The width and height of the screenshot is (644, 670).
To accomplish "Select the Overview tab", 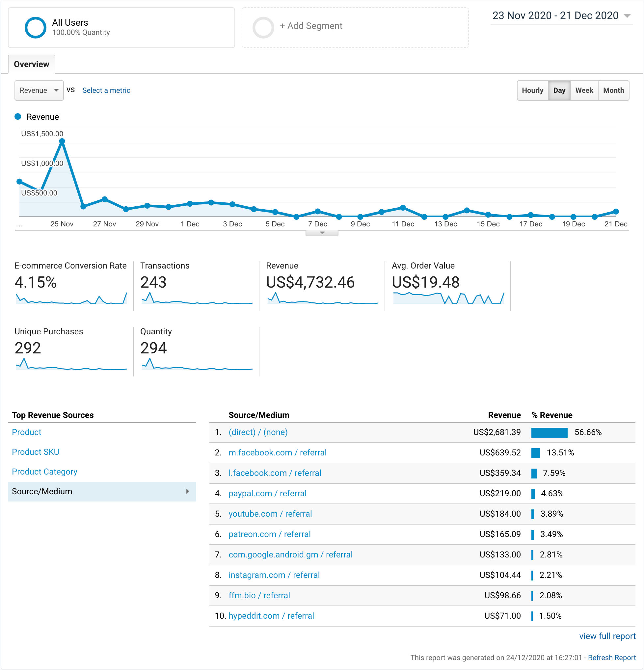I will (32, 64).
